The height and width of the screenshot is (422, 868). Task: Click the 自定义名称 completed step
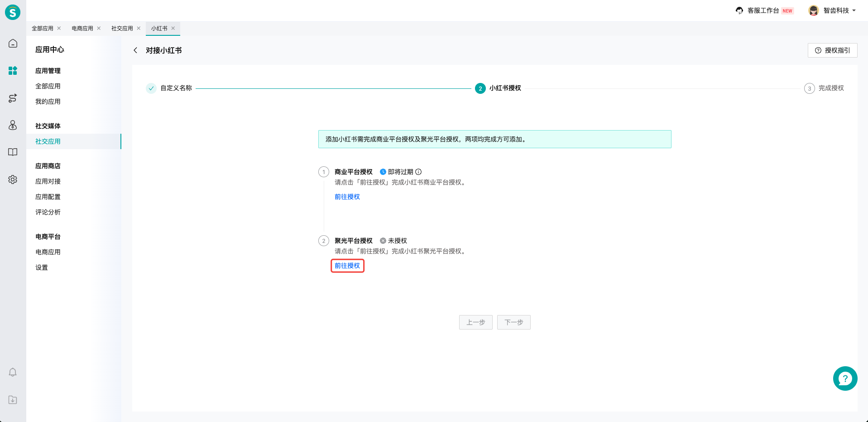coord(169,88)
